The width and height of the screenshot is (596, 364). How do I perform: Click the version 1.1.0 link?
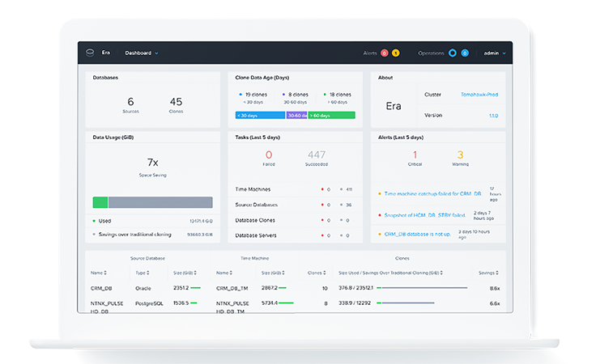pyautogui.click(x=493, y=116)
